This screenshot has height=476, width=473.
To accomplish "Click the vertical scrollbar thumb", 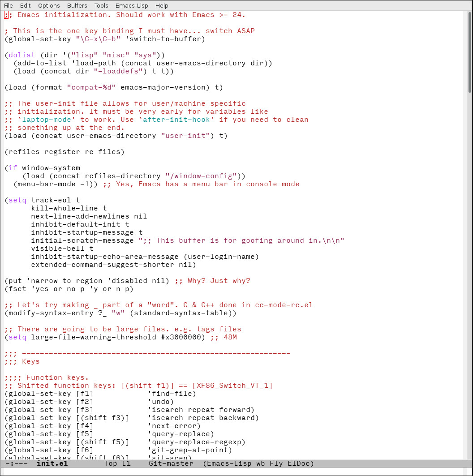I will tap(470, 51).
